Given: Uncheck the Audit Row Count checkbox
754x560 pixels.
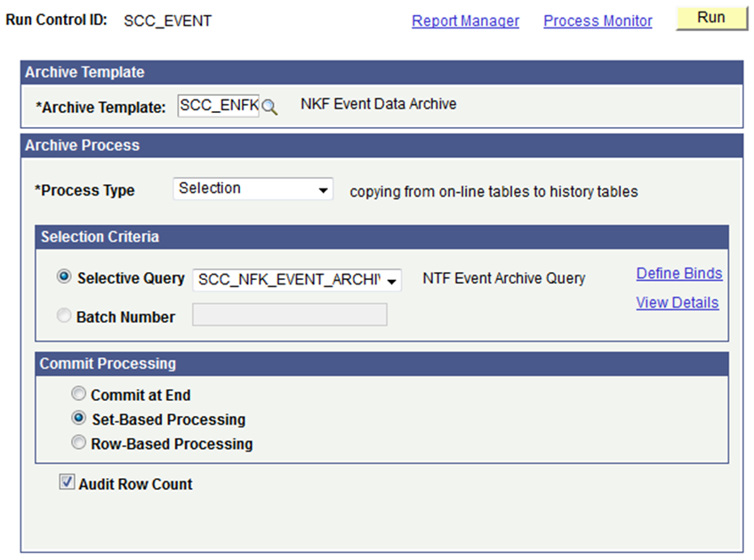Looking at the screenshot, I should [x=67, y=482].
